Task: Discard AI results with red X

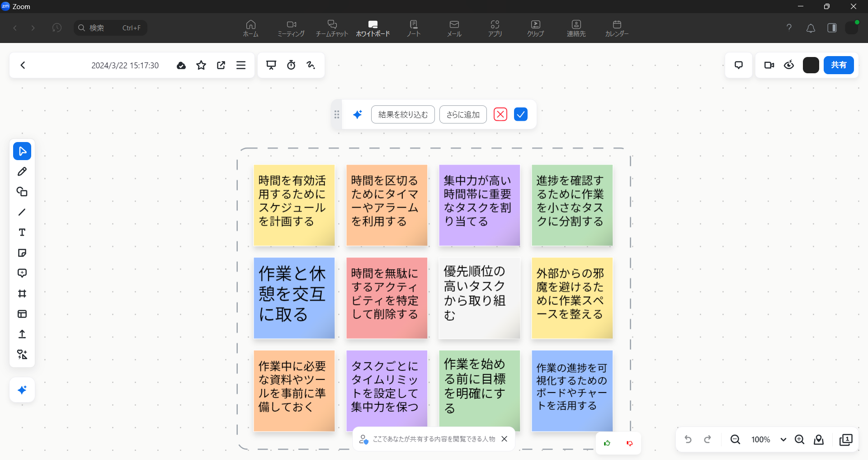Action: pos(500,114)
